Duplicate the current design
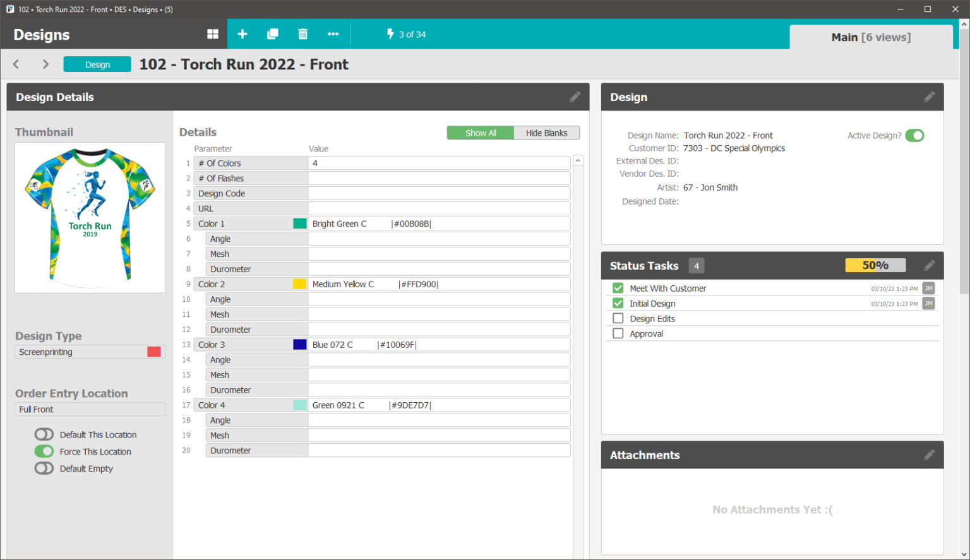The width and height of the screenshot is (970, 560). pyautogui.click(x=273, y=34)
